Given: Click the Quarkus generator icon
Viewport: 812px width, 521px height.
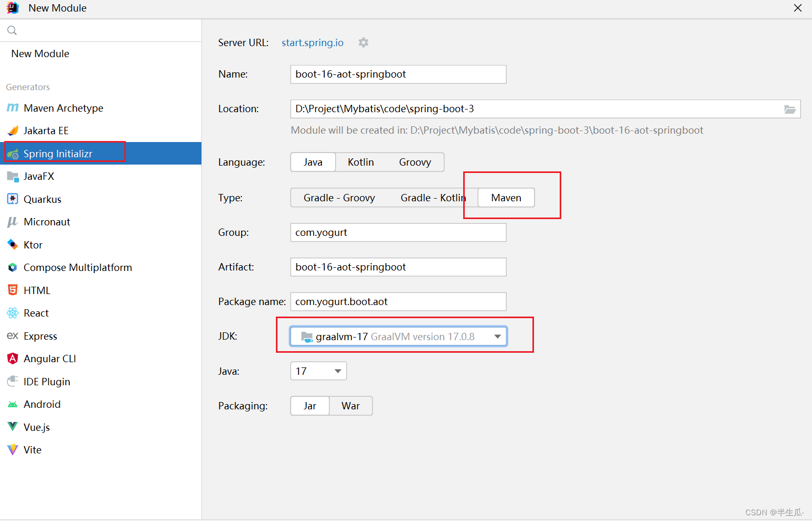Looking at the screenshot, I should (x=13, y=199).
